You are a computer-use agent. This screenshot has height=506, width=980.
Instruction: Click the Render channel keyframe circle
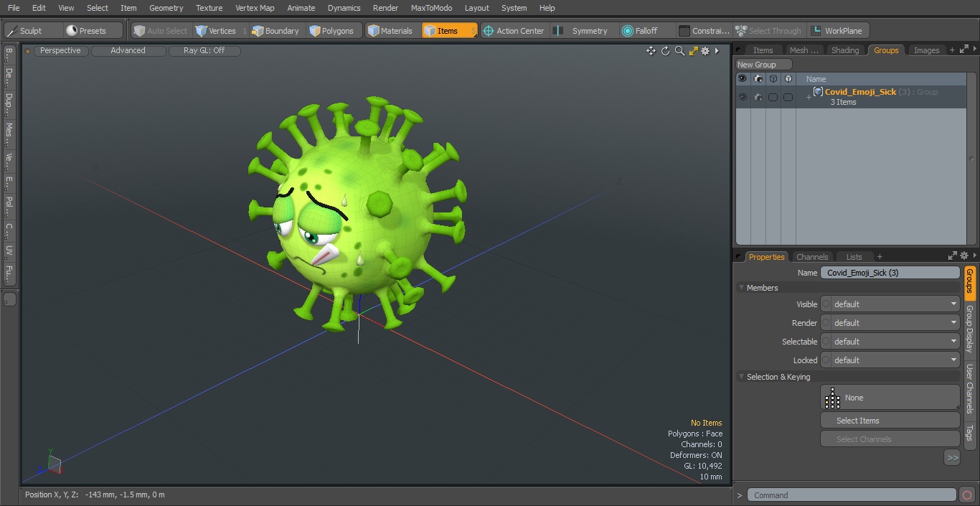(x=826, y=323)
